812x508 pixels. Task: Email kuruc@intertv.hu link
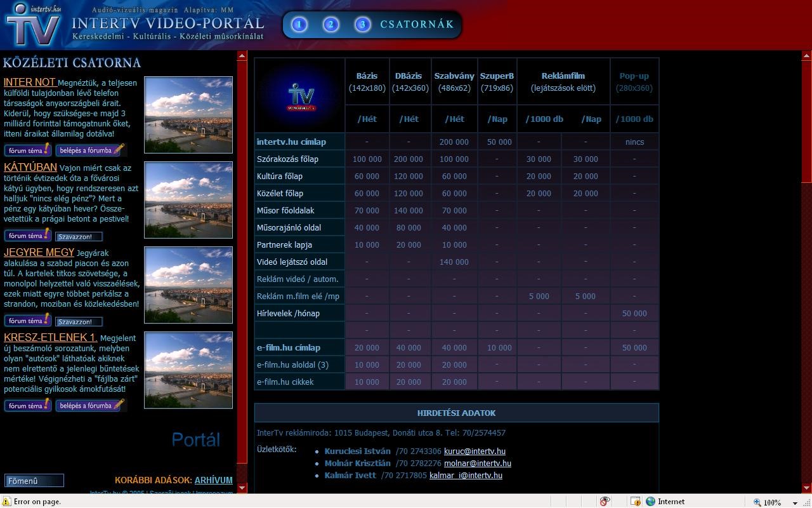click(x=475, y=451)
